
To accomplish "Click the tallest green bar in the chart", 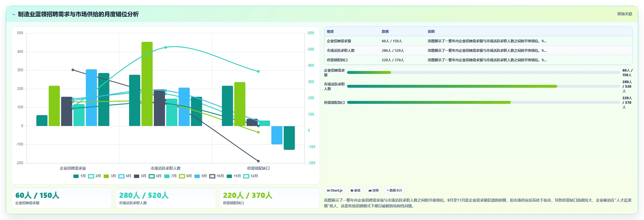I will pyautogui.click(x=147, y=84).
